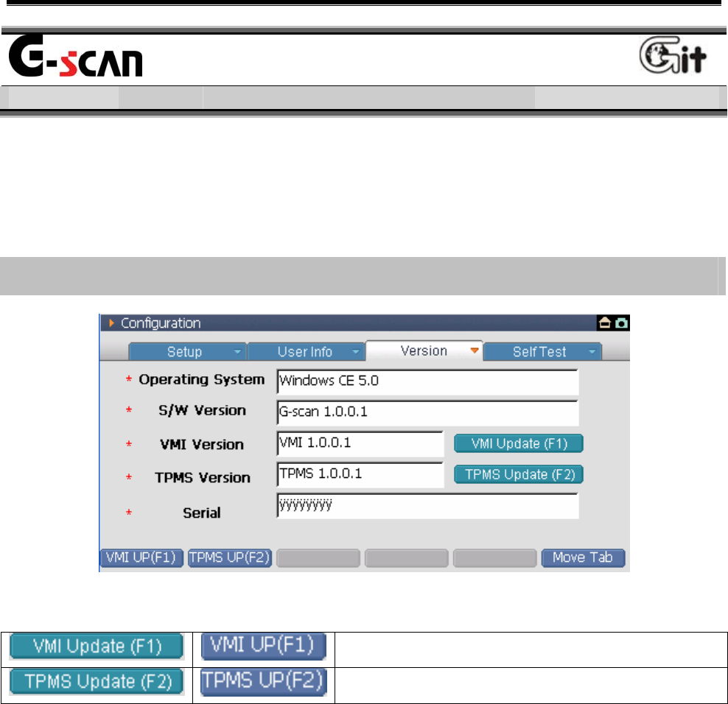The height and width of the screenshot is (704, 728).
Task: Click the Operating System label
Action: (201, 379)
